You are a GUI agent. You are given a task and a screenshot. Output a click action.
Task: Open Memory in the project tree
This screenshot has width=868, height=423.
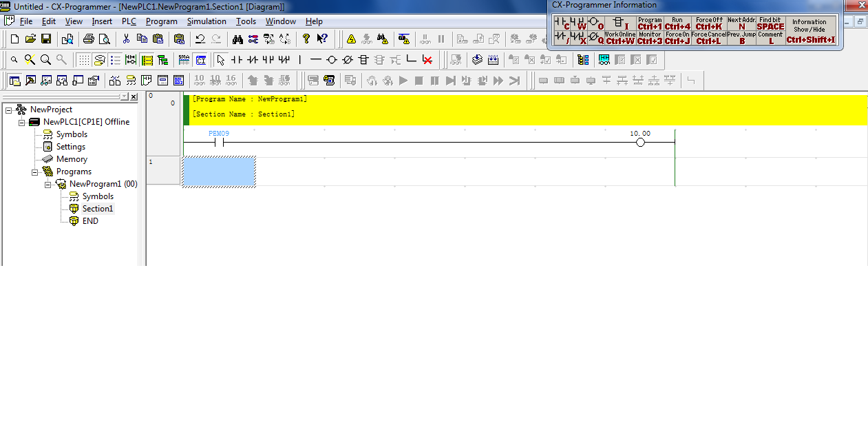pos(72,159)
